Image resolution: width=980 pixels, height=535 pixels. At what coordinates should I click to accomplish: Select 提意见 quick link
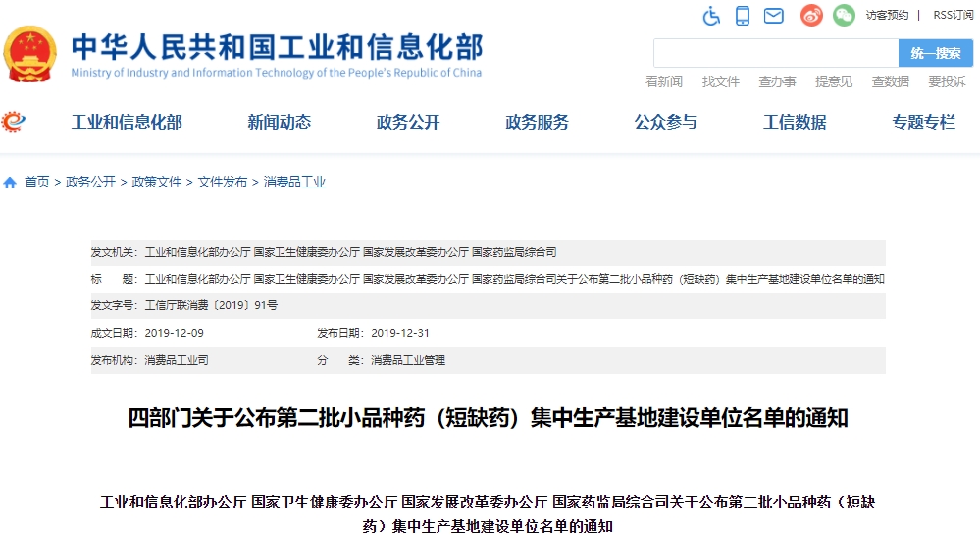[x=834, y=81]
